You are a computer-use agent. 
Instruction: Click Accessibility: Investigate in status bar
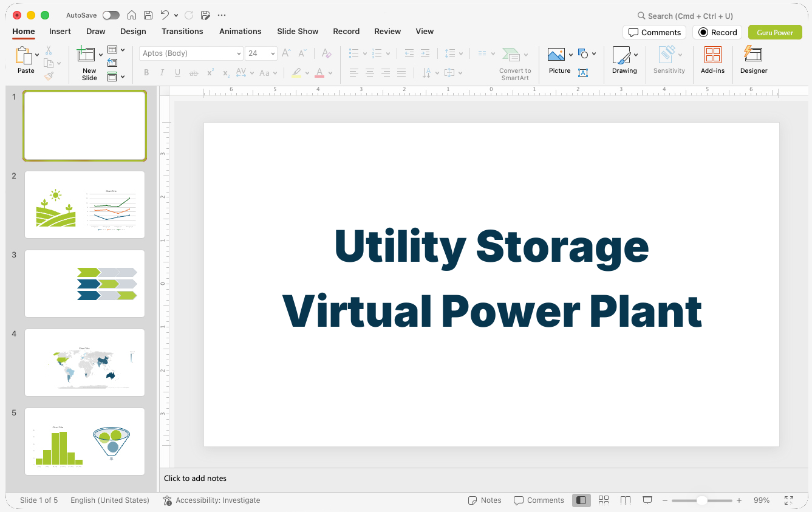tap(211, 500)
